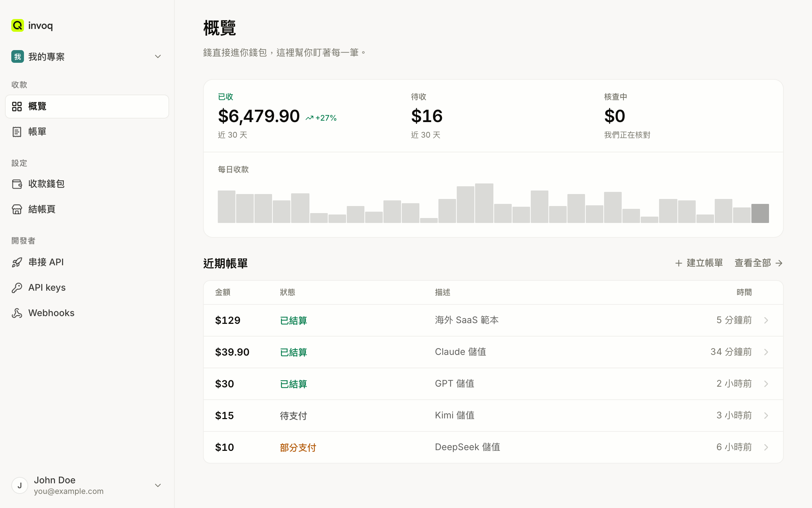Click the 5 分鐘前 timestamp
Image resolution: width=812 pixels, height=508 pixels.
click(x=734, y=320)
